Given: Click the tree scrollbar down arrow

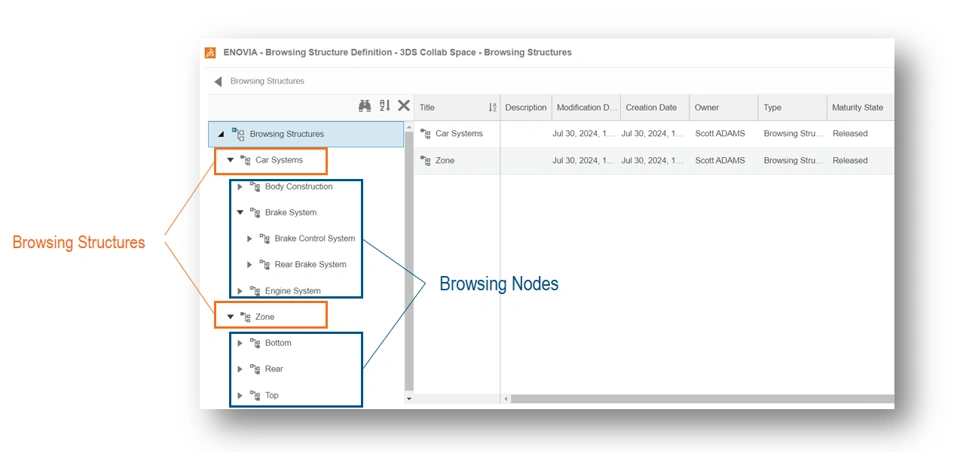Looking at the screenshot, I should point(409,399).
